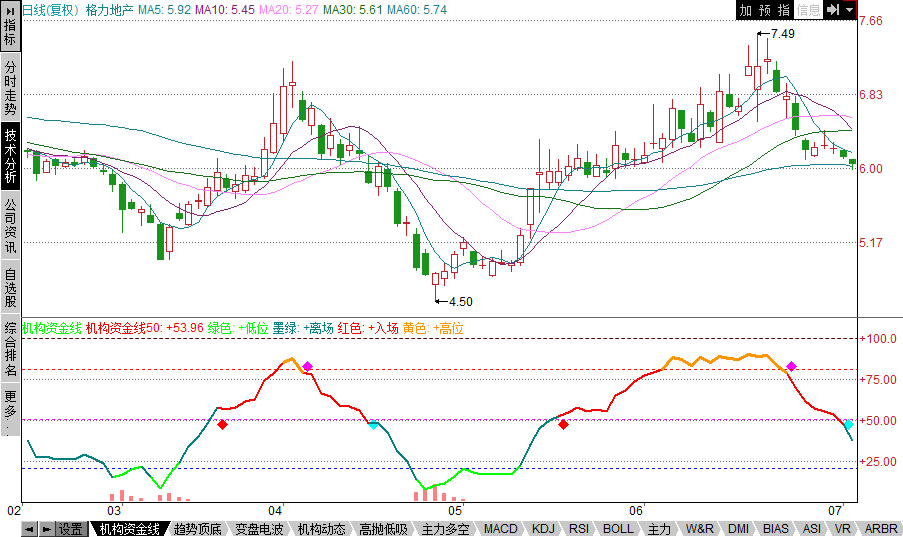Open the 日线(复权) period selector
903x537 pixels.
coord(50,10)
